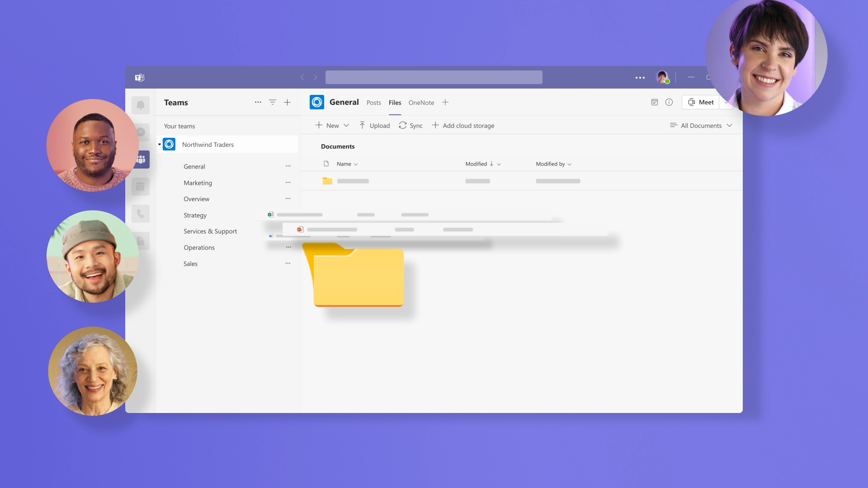
Task: Go forward with the right arrow
Action: click(x=316, y=77)
